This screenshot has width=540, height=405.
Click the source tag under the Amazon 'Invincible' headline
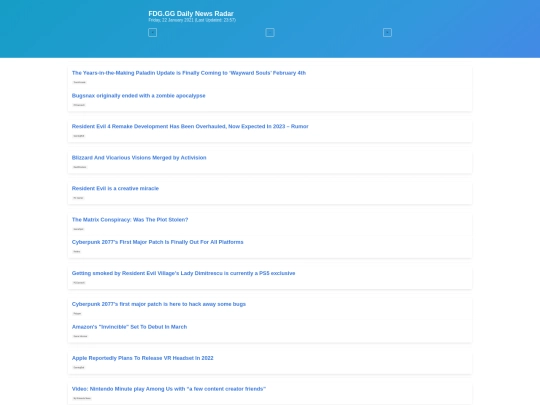[80, 336]
